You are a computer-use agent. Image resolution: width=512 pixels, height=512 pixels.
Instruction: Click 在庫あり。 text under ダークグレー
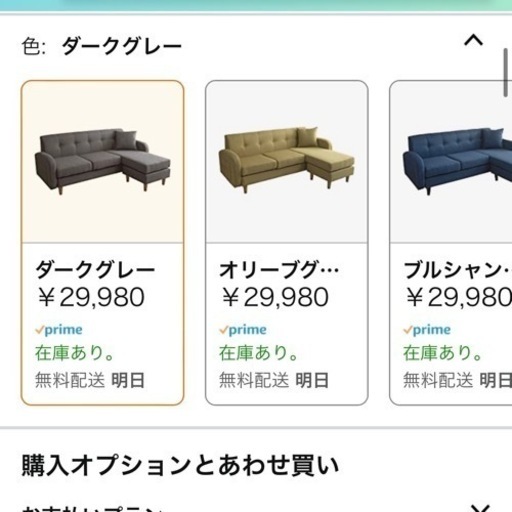pos(75,353)
